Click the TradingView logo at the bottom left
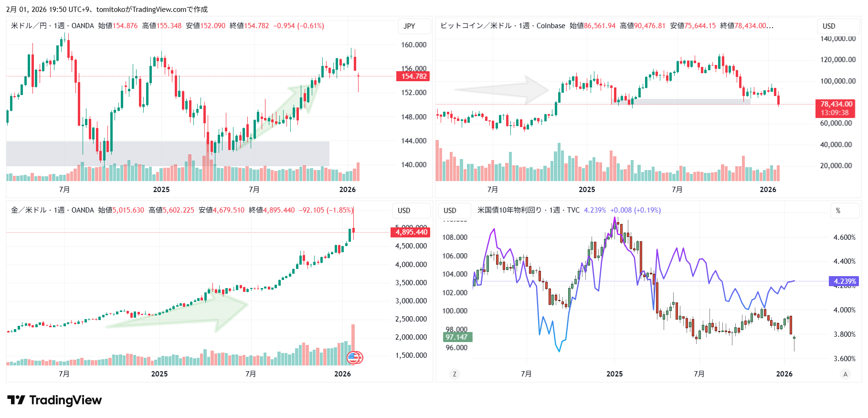Screen dimensions: 868x418 coord(54,400)
